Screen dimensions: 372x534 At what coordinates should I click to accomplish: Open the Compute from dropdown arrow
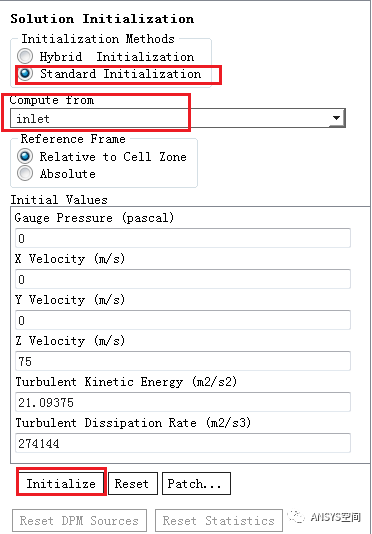coord(337,118)
